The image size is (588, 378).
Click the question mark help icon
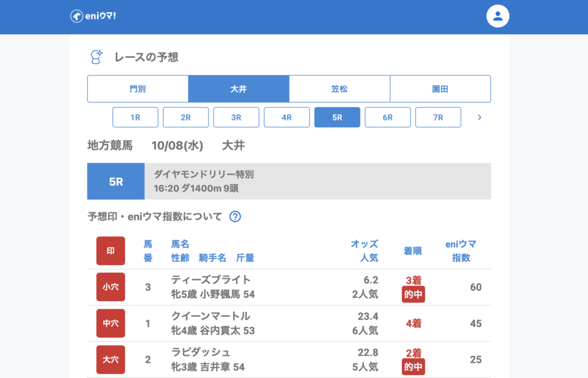coord(235,217)
